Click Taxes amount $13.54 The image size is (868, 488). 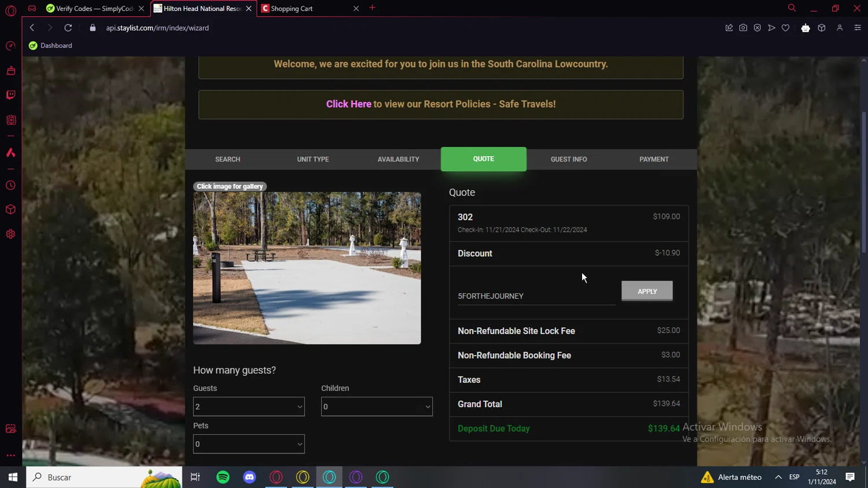668,379
